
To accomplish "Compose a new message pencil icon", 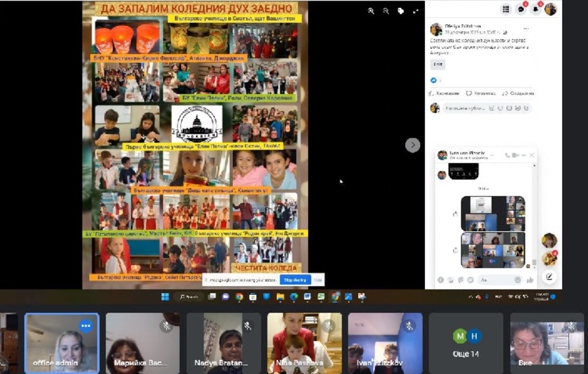I will [x=549, y=277].
